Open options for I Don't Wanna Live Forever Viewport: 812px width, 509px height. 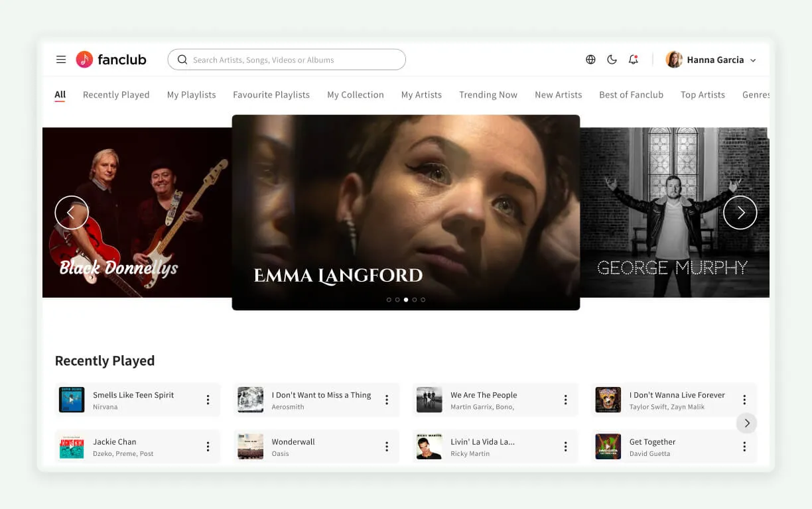744,400
